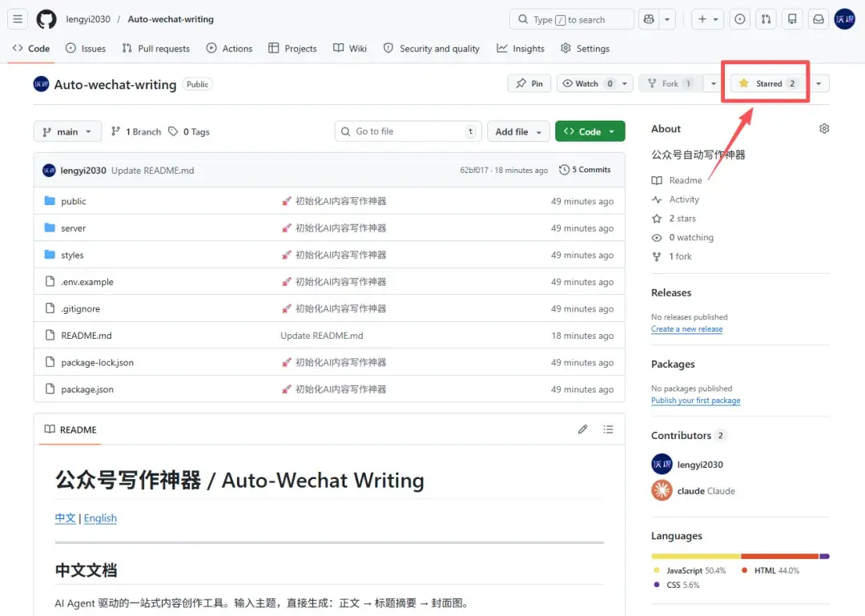This screenshot has width=865, height=616.
Task: Open the notifications inbox icon
Action: tap(819, 19)
